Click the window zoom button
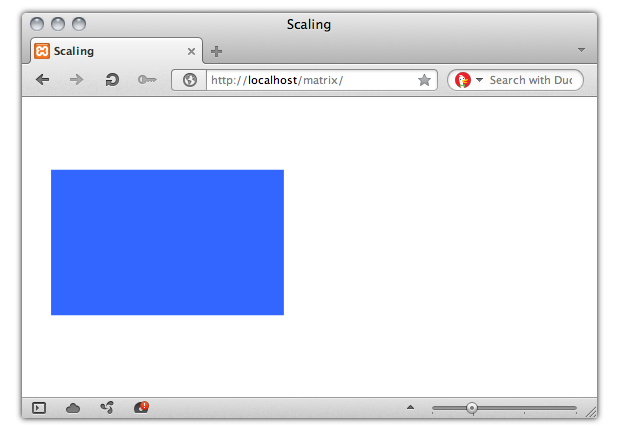The width and height of the screenshot is (620, 430). tap(79, 24)
